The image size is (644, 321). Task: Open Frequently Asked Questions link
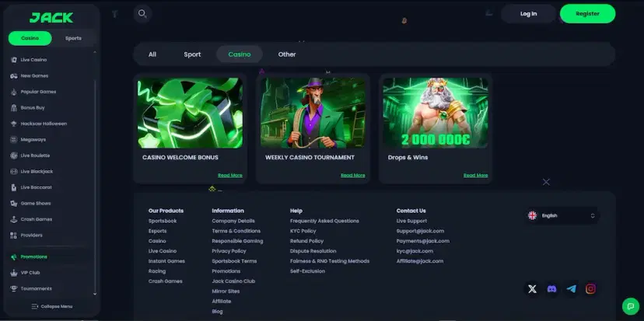point(324,221)
